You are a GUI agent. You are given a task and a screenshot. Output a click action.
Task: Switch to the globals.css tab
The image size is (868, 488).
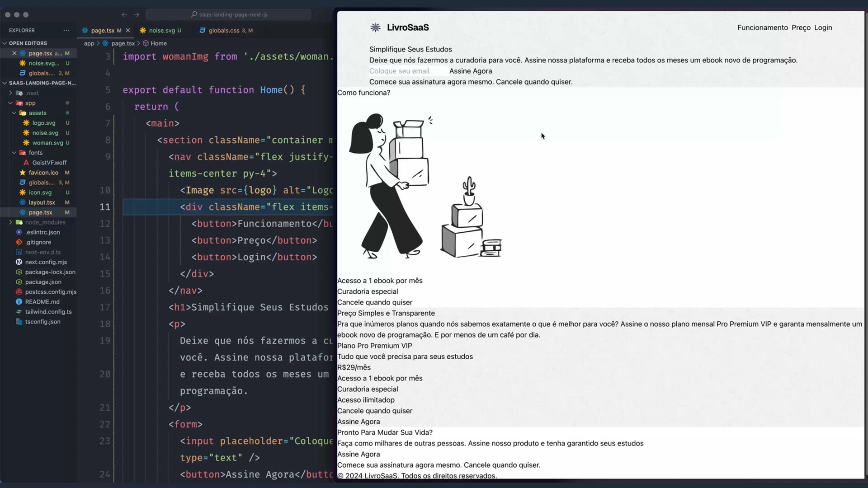pyautogui.click(x=224, y=30)
